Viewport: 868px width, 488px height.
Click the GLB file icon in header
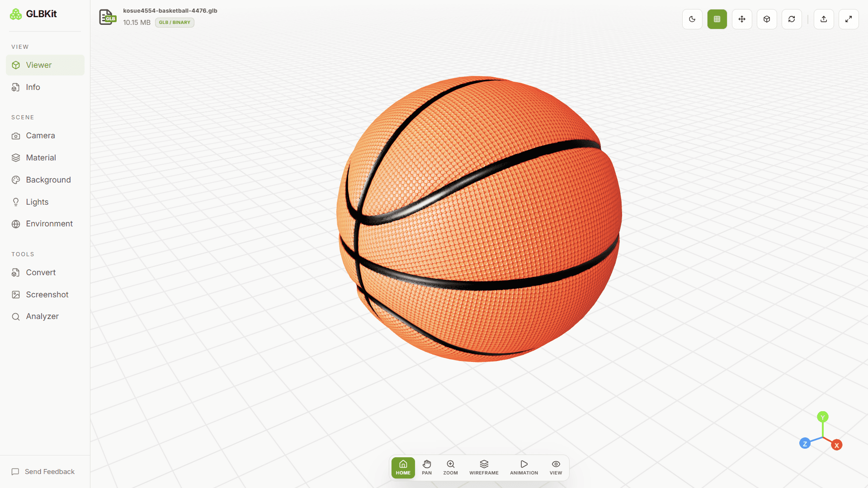click(108, 17)
